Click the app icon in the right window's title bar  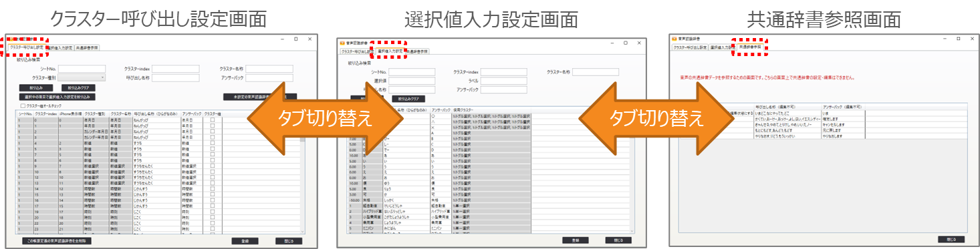pos(674,39)
